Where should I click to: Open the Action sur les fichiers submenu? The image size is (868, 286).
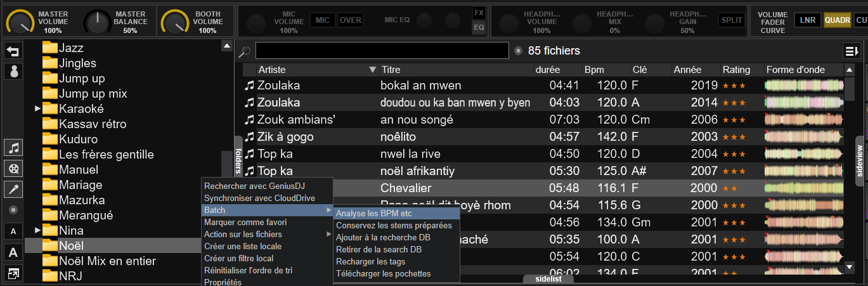(x=267, y=234)
